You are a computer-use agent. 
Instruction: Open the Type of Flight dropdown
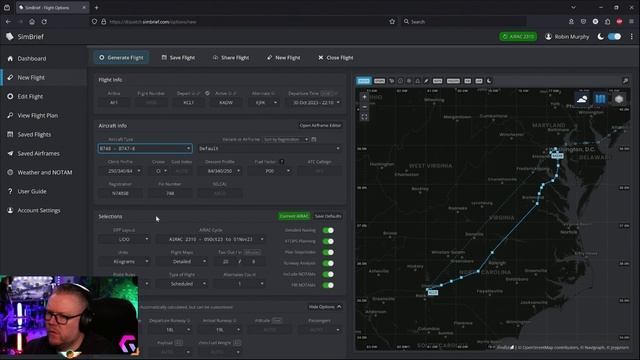(182, 284)
